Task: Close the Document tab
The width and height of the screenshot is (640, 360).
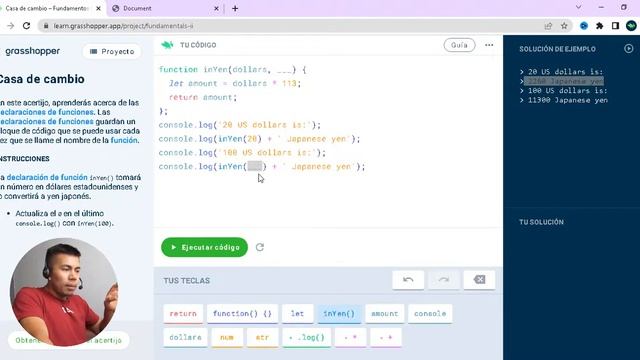Action: coord(216,8)
